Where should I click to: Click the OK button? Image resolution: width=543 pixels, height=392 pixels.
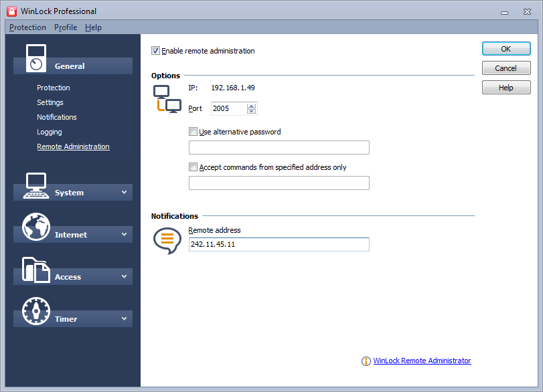click(x=506, y=49)
